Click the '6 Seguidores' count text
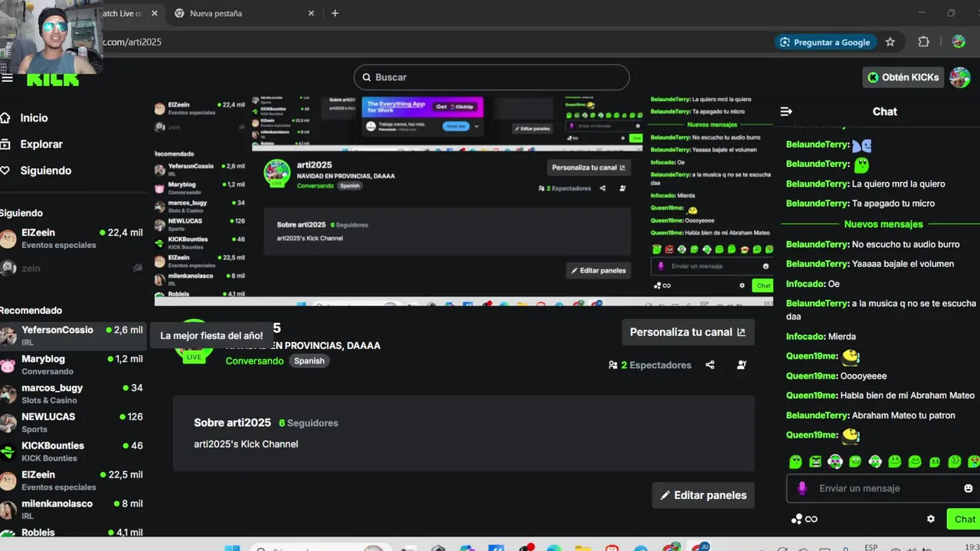 309,423
